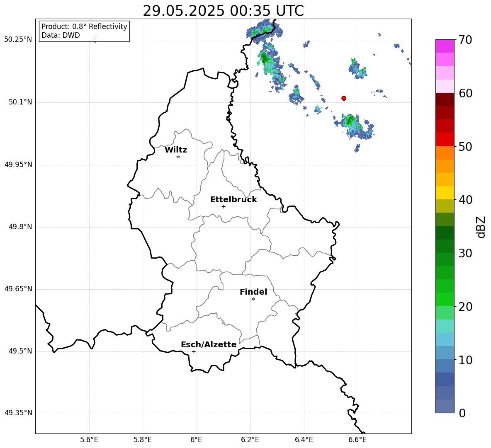
Task: Click the colorbar label 30
Action: coord(465,253)
